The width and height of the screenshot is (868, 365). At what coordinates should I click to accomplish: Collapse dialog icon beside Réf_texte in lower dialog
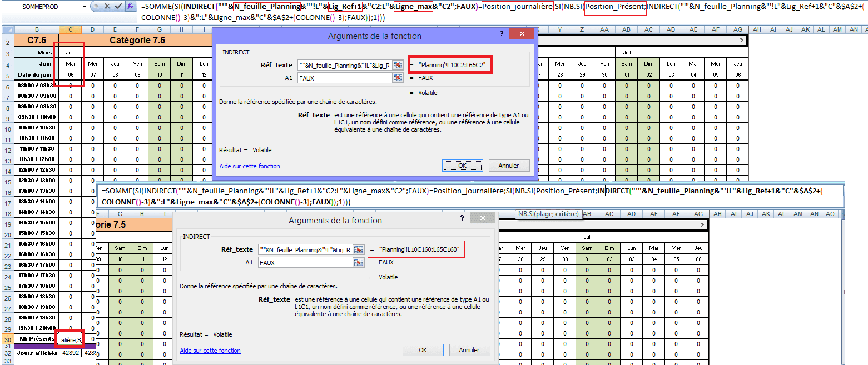(359, 249)
